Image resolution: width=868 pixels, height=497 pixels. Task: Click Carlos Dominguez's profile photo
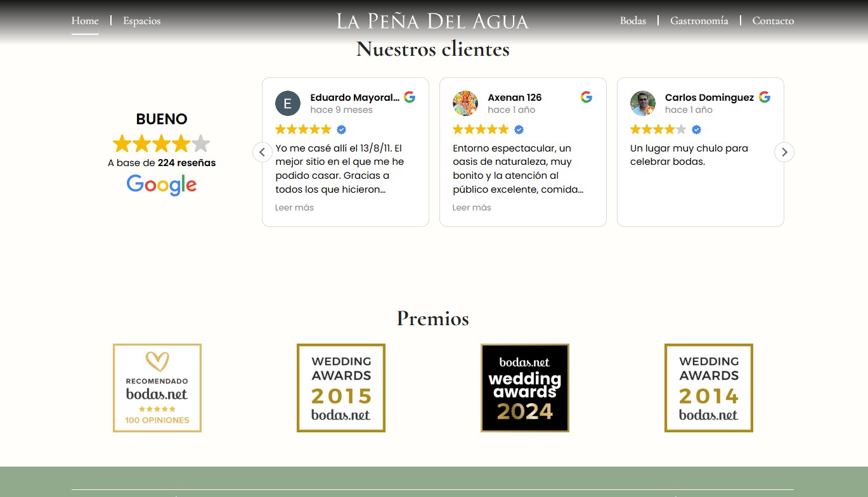[642, 103]
